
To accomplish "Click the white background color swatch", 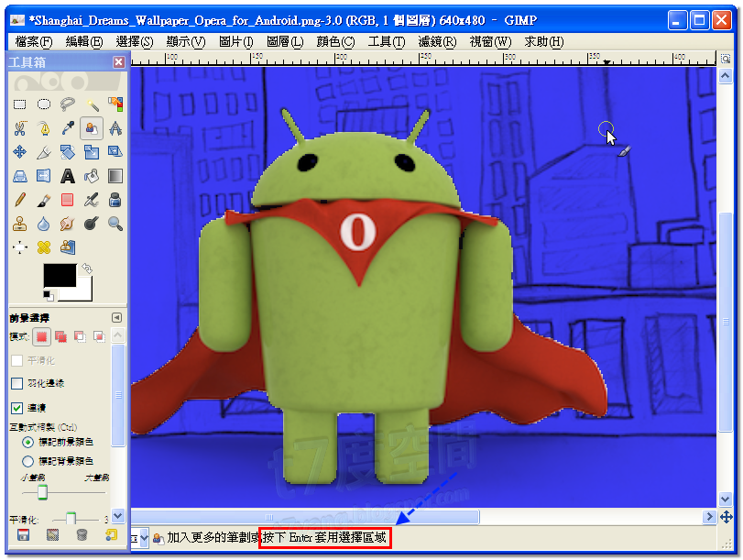I will click(83, 293).
